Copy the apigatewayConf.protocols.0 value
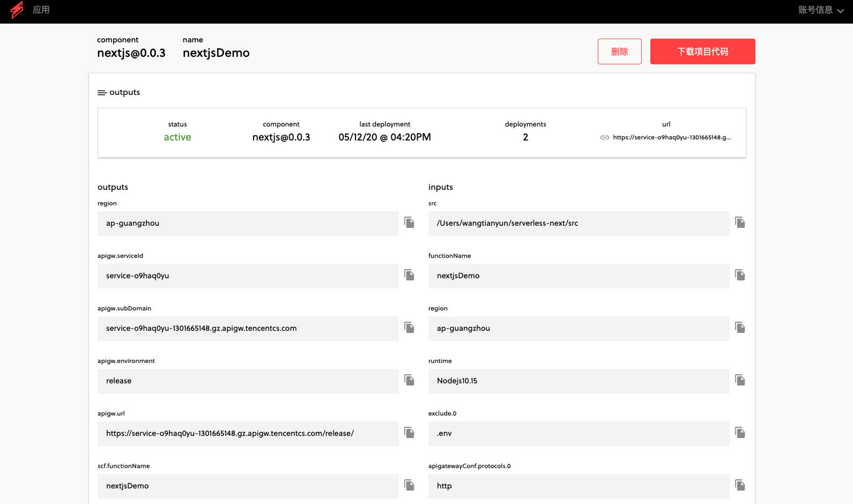The width and height of the screenshot is (853, 504). click(740, 485)
